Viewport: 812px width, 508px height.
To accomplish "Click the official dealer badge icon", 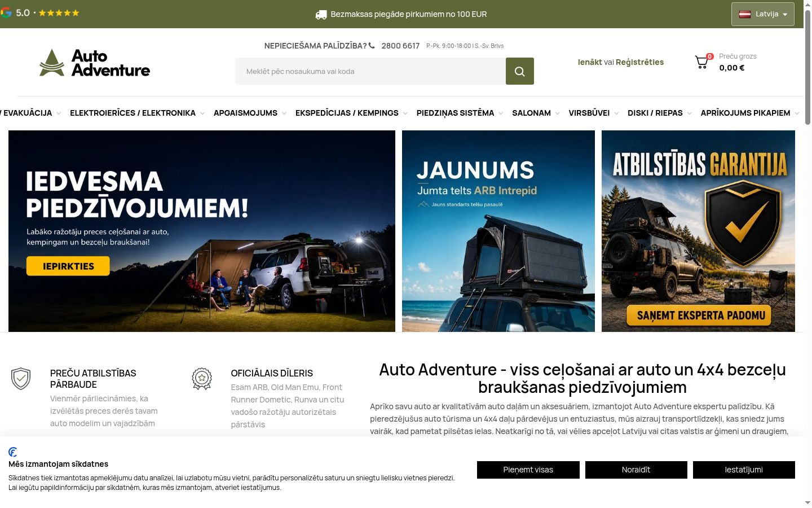I will pyautogui.click(x=202, y=379).
